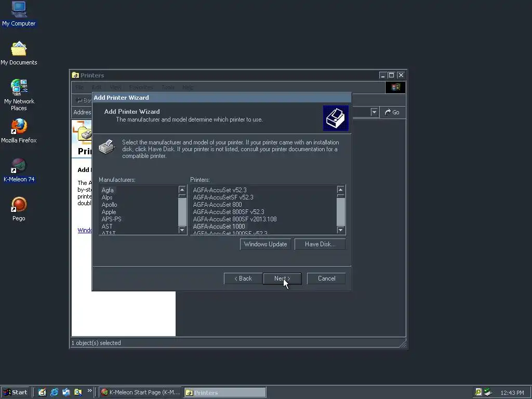Click the Next button in the wizard

point(282,278)
